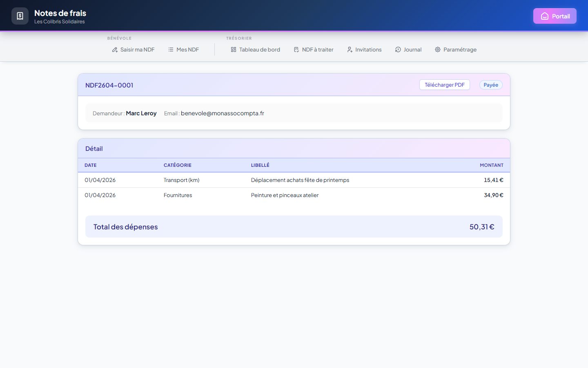This screenshot has width=588, height=368.
Task: Click the gear icon beside Paramétrage
Action: [438, 49]
